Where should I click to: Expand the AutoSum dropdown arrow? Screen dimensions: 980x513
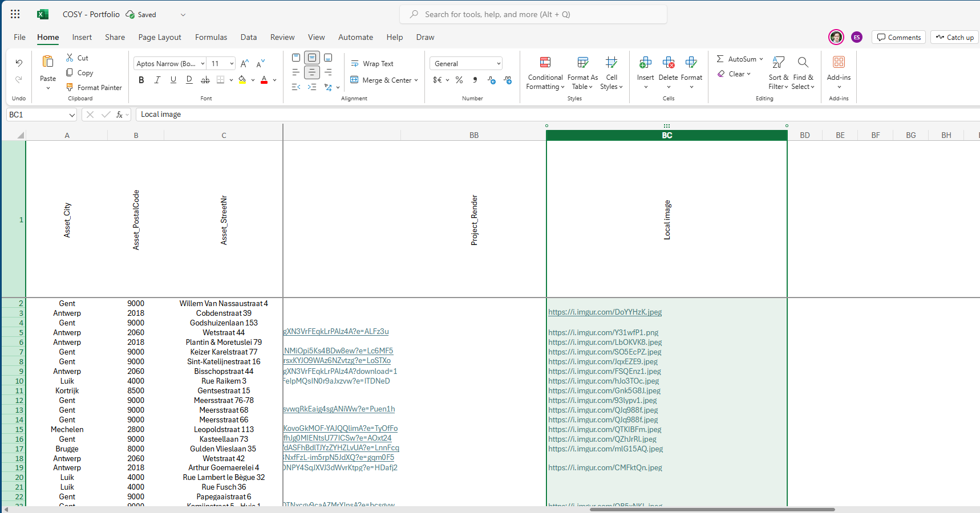tap(761, 59)
